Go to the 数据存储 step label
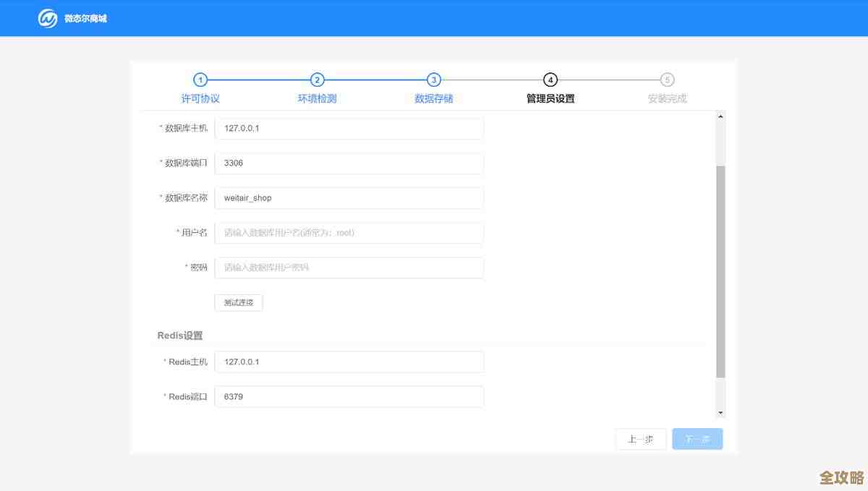This screenshot has height=491, width=868. (x=435, y=98)
